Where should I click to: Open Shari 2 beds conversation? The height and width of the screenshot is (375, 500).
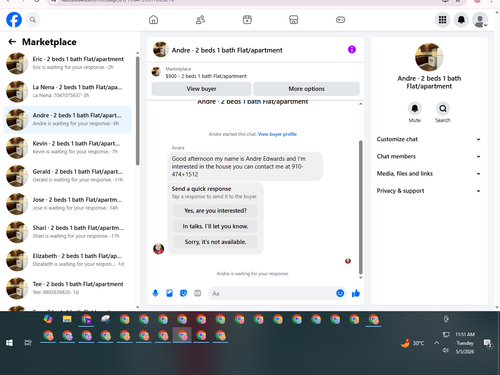point(67,232)
